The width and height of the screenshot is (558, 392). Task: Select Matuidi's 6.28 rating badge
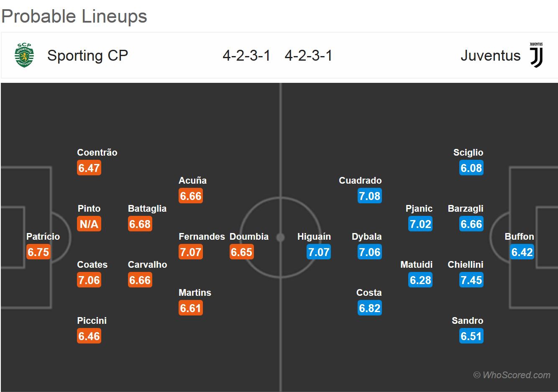(x=420, y=280)
